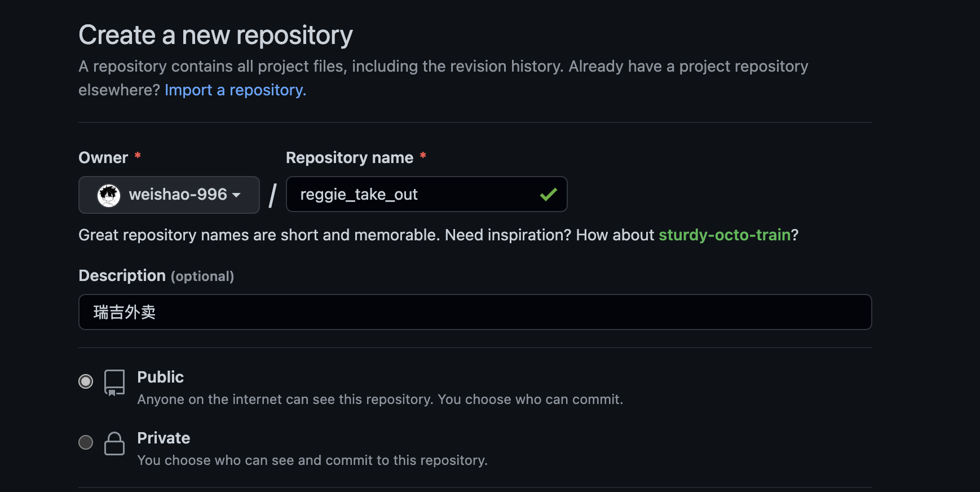980x492 pixels.
Task: Click into the Description text field
Action: (475, 312)
